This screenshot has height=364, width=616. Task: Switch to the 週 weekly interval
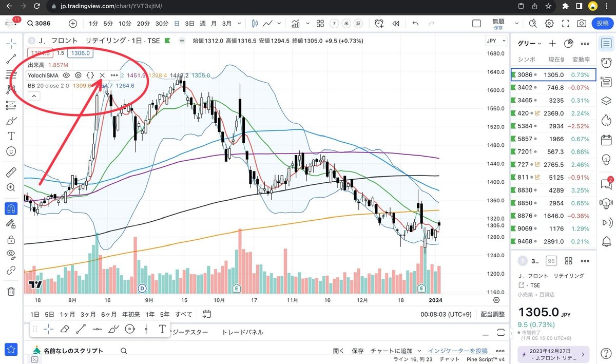click(x=202, y=24)
